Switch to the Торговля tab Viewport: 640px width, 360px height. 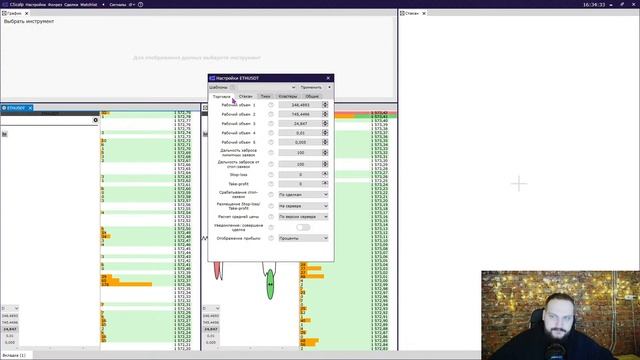[x=222, y=96]
